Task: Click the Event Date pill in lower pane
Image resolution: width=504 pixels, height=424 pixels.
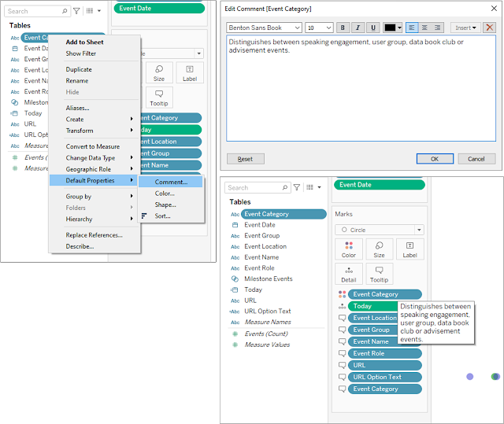Action: [x=380, y=185]
